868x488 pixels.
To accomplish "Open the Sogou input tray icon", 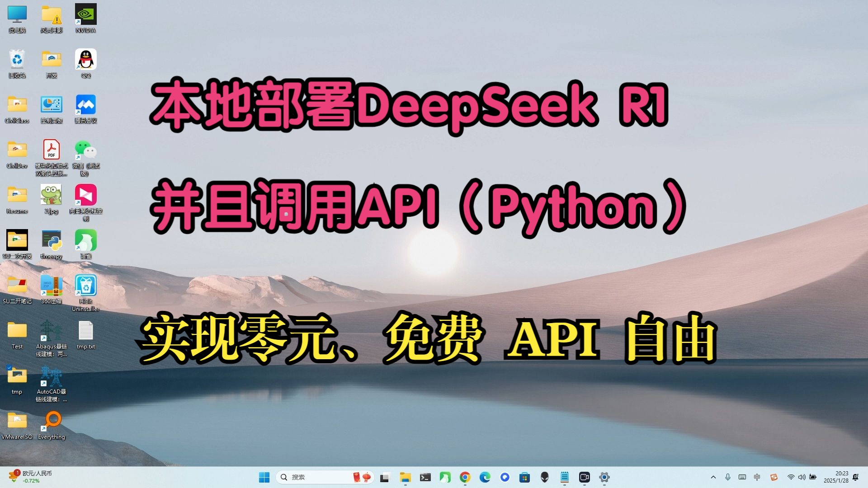I will tap(774, 477).
